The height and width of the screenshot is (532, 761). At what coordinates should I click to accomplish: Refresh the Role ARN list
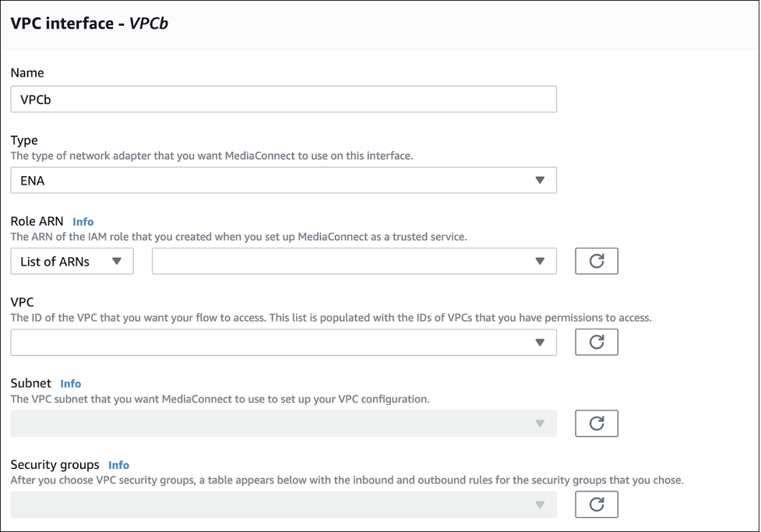(x=597, y=261)
